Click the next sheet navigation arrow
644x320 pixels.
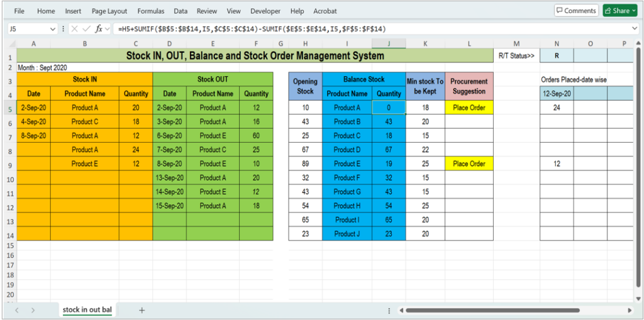point(33,310)
